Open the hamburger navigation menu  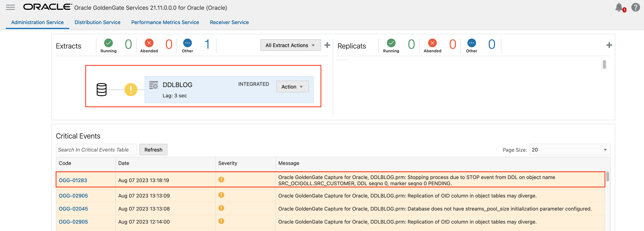[10, 7]
